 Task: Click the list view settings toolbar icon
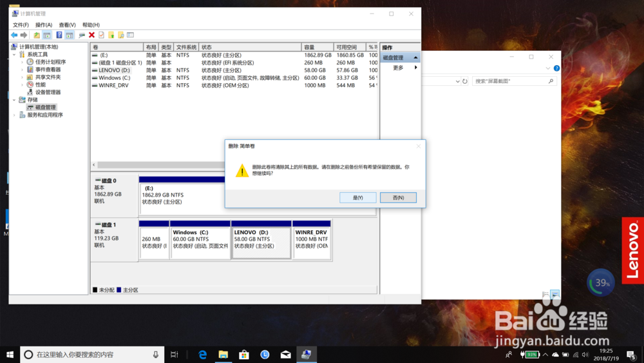131,35
